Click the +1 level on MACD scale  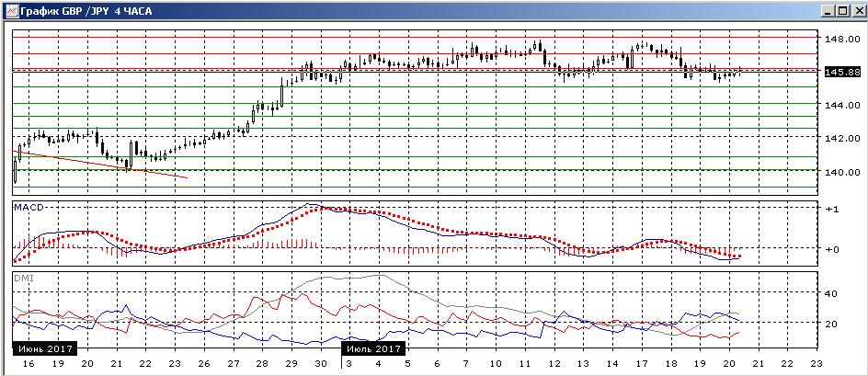click(832, 210)
